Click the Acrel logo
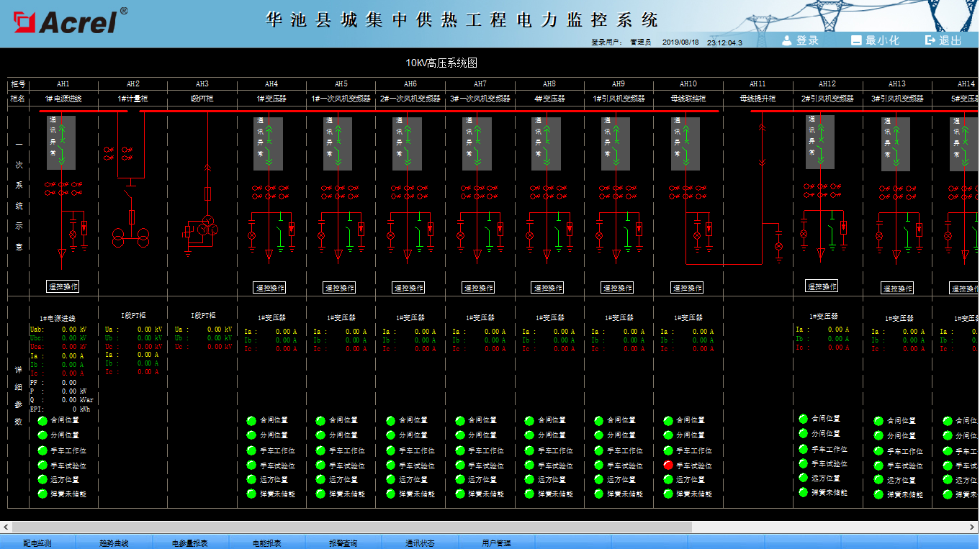The width and height of the screenshot is (980, 549). [x=71, y=20]
